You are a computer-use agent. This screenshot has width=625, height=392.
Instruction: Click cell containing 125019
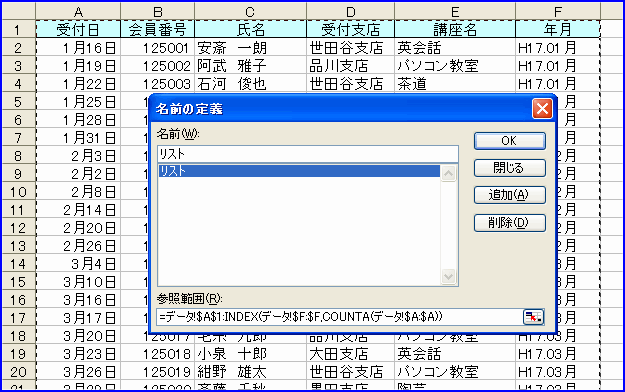coord(157,372)
